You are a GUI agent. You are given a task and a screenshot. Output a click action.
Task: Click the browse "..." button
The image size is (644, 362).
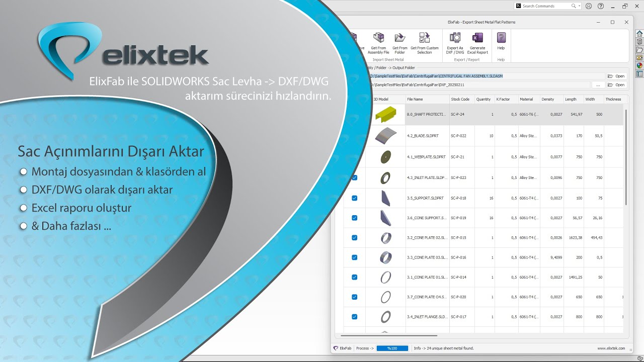[x=598, y=84]
